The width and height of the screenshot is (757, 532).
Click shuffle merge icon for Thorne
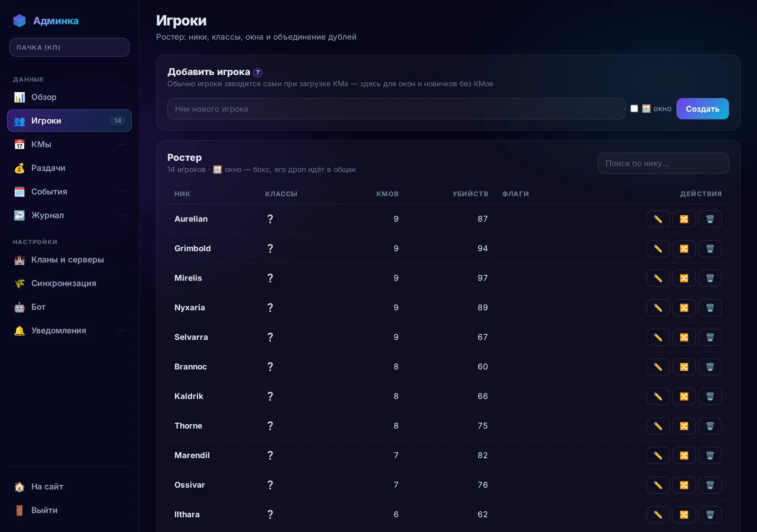tap(684, 426)
